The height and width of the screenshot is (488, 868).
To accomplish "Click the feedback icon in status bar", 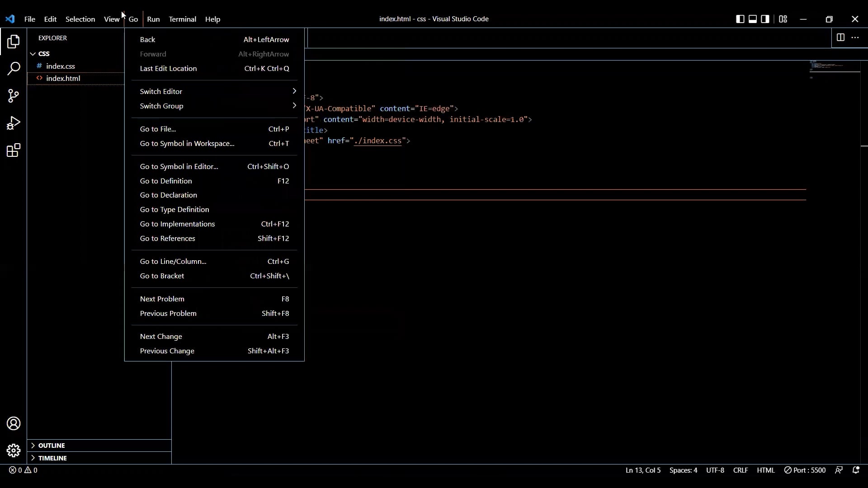I will coord(839,470).
